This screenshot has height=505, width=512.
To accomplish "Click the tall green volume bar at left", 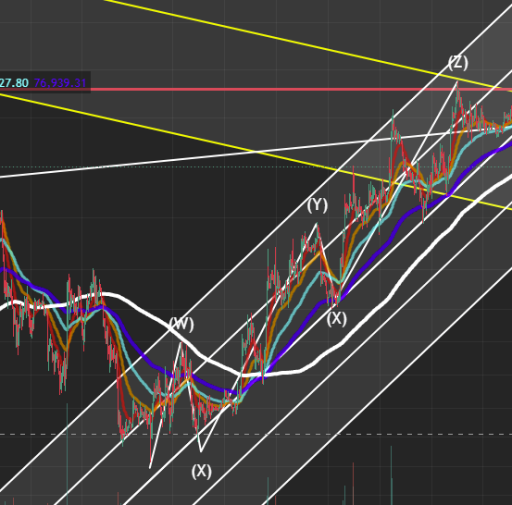I will click(x=67, y=453).
